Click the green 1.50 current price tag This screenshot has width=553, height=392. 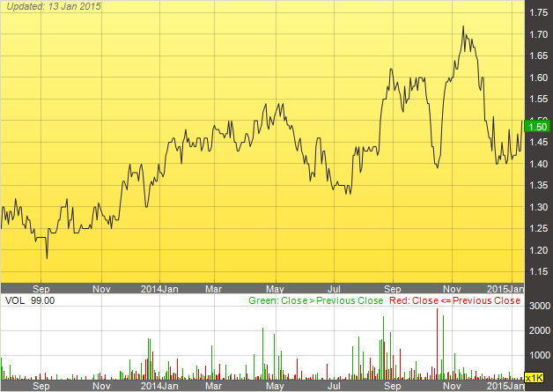point(537,127)
